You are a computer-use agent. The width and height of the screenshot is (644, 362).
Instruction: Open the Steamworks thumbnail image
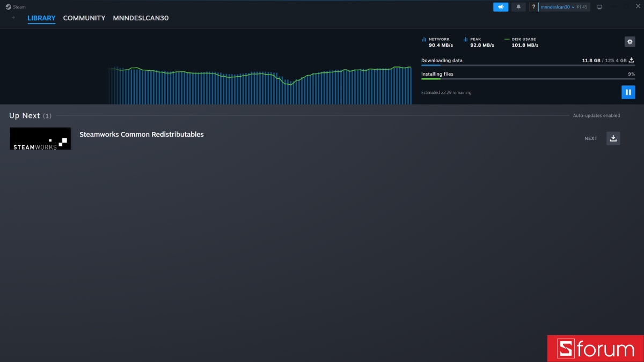40,138
